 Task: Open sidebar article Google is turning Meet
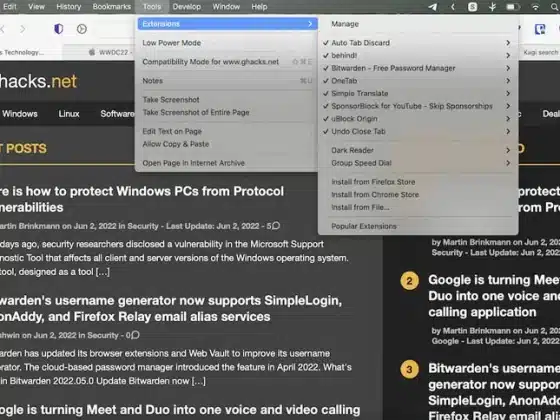494,296
